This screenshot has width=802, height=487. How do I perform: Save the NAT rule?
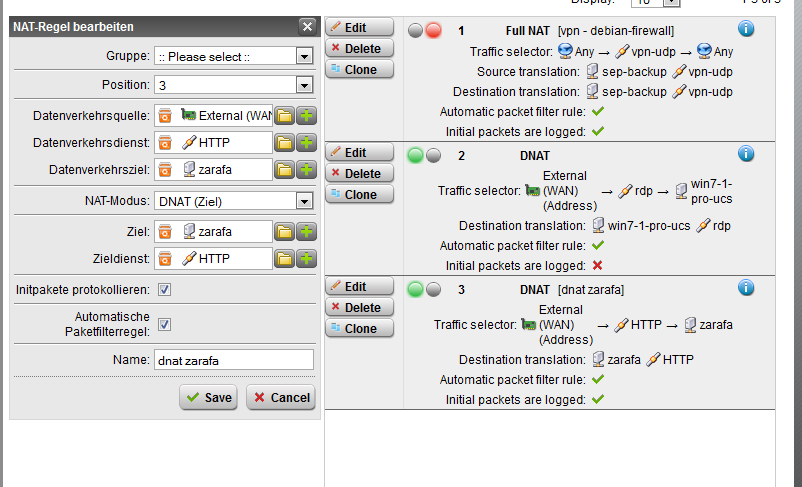(208, 397)
